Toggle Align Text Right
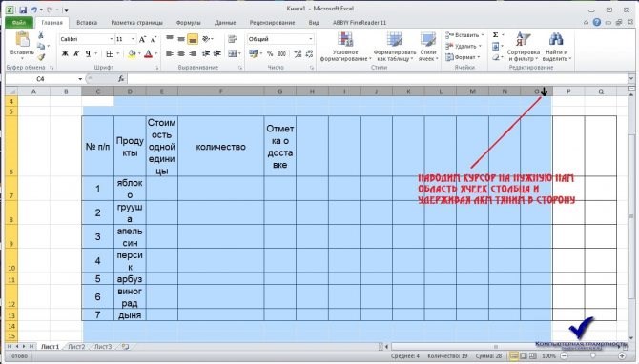The width and height of the screenshot is (639, 364). [x=193, y=53]
